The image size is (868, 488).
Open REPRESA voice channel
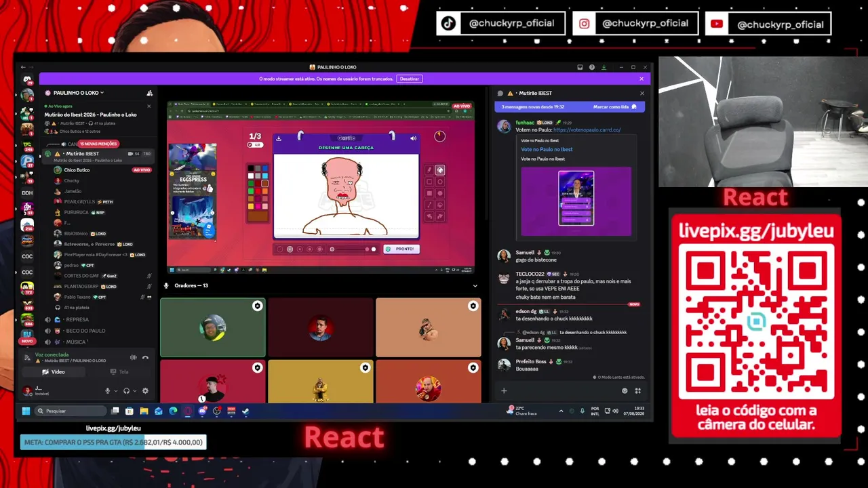coord(77,319)
